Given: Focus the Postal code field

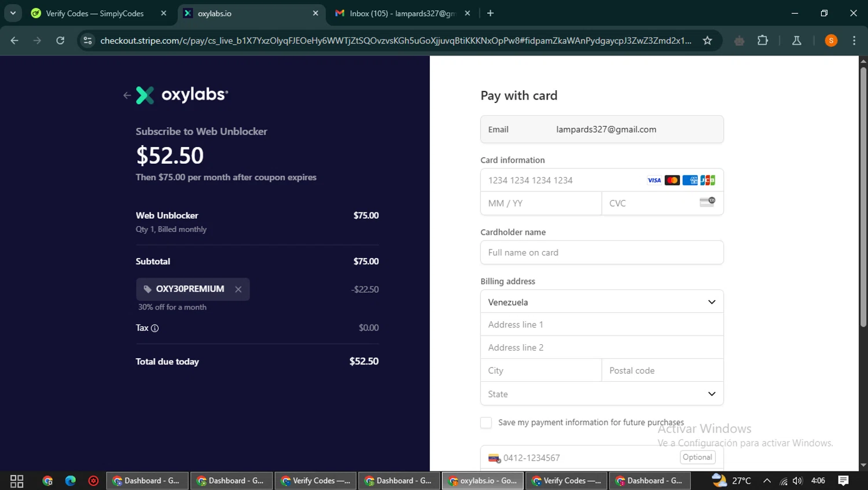Looking at the screenshot, I should click(x=663, y=371).
